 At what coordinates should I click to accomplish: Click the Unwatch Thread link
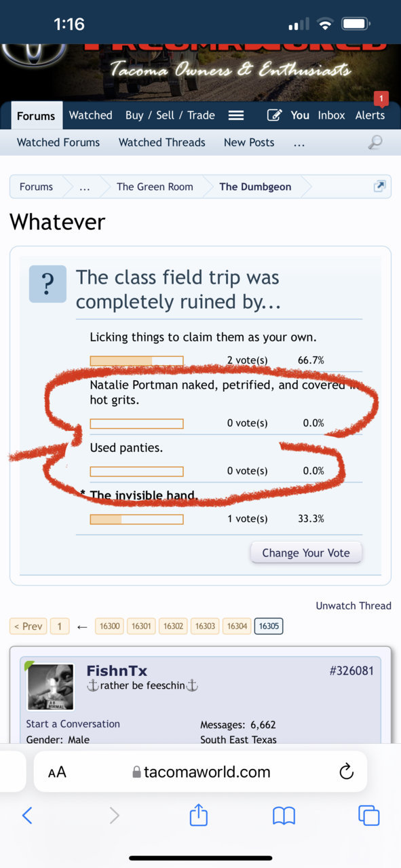coord(354,605)
